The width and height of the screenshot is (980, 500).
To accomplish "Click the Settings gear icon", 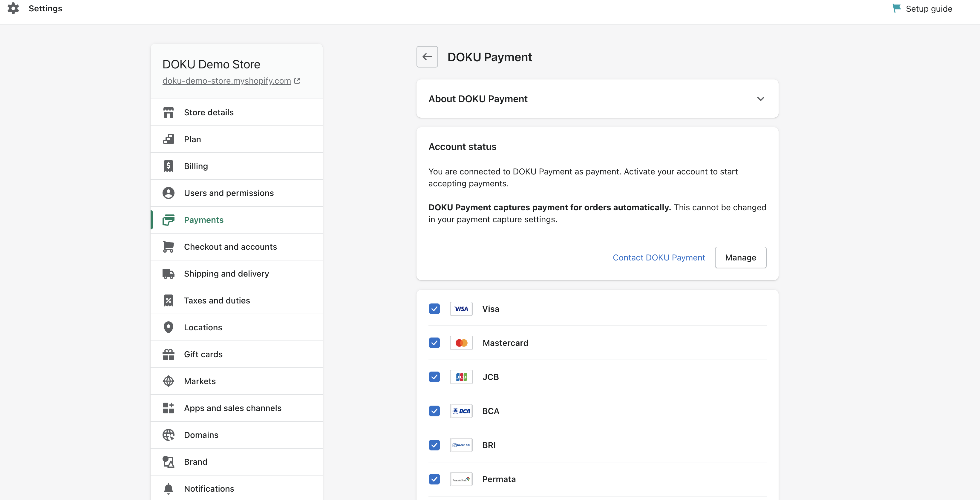I will click(13, 8).
